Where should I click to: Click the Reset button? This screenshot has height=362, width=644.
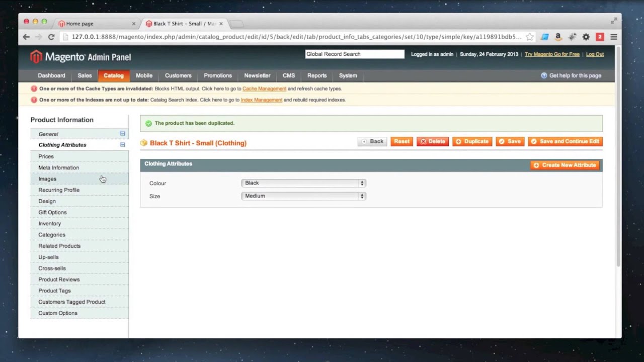pos(401,142)
